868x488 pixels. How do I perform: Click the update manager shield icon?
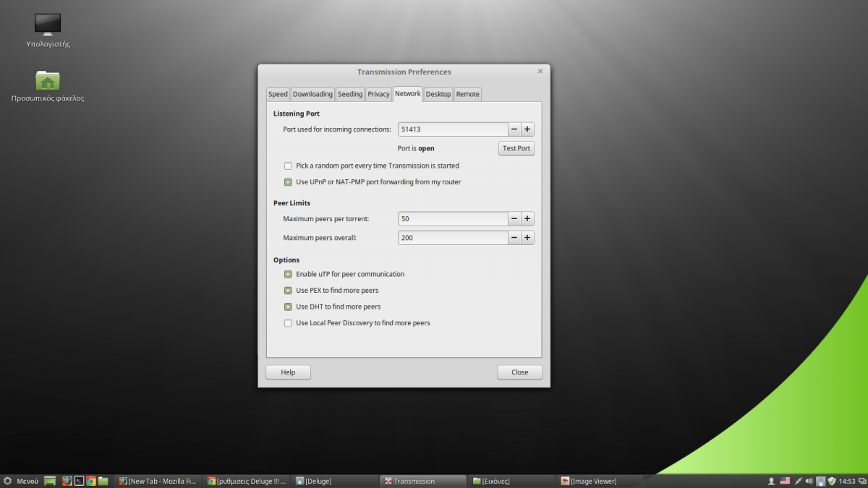tap(832, 481)
